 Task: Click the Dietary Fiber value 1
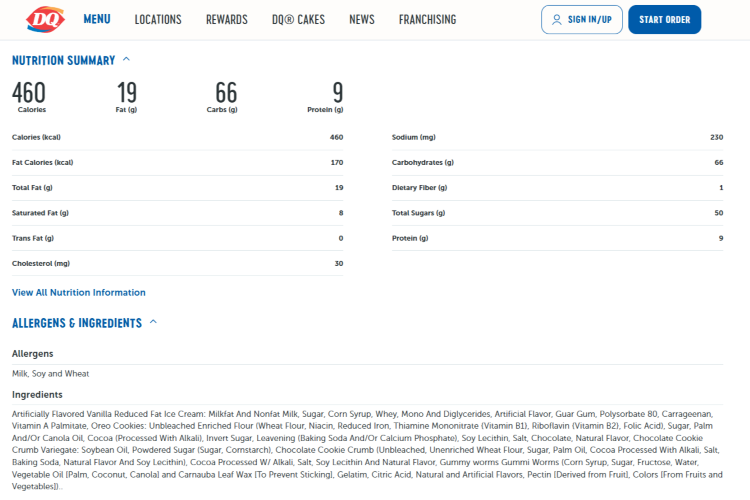721,188
